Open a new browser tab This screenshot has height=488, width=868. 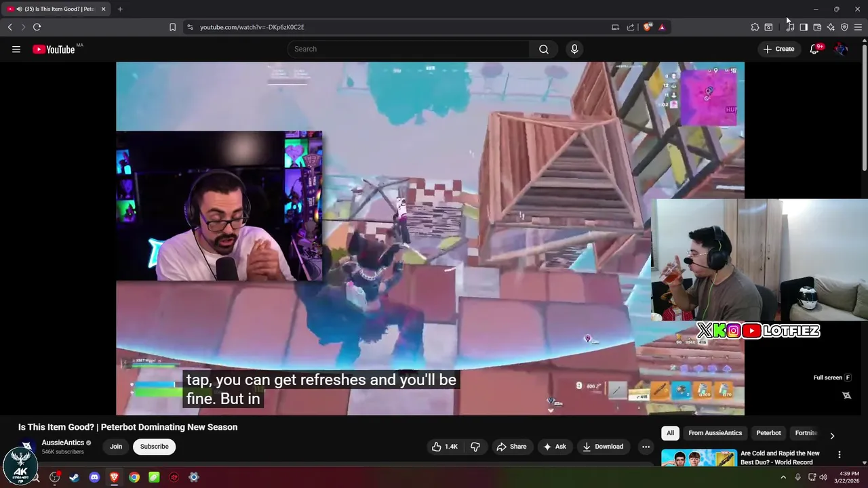tap(120, 9)
